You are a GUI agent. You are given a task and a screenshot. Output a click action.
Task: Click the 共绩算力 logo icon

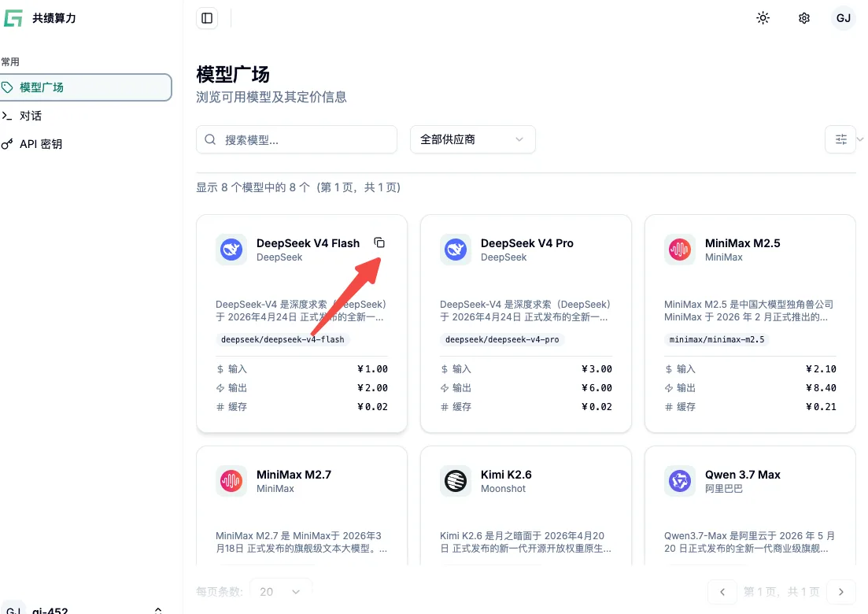click(13, 18)
